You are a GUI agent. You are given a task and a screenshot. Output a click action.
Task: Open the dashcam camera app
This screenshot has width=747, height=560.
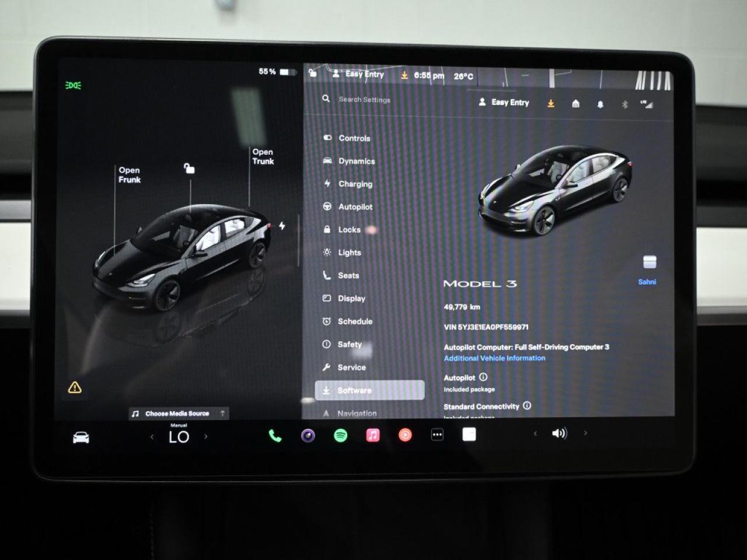pos(308,436)
